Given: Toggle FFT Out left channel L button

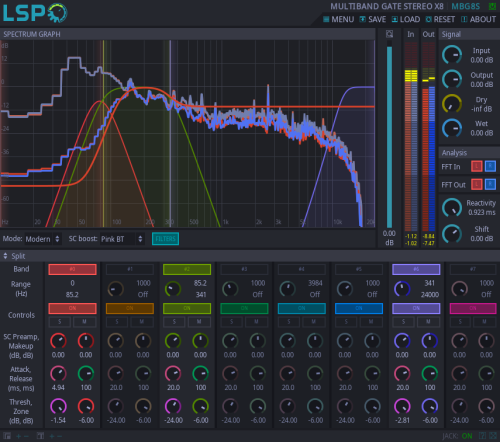Looking at the screenshot, I should (477, 184).
